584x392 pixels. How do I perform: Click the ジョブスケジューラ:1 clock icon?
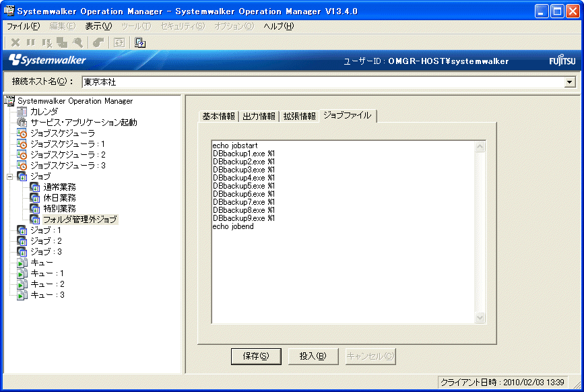coord(22,144)
